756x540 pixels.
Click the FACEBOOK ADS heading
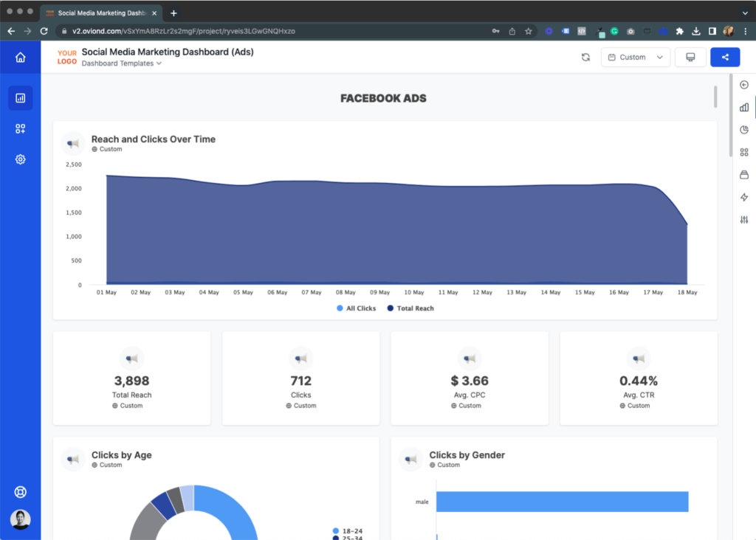click(x=383, y=98)
